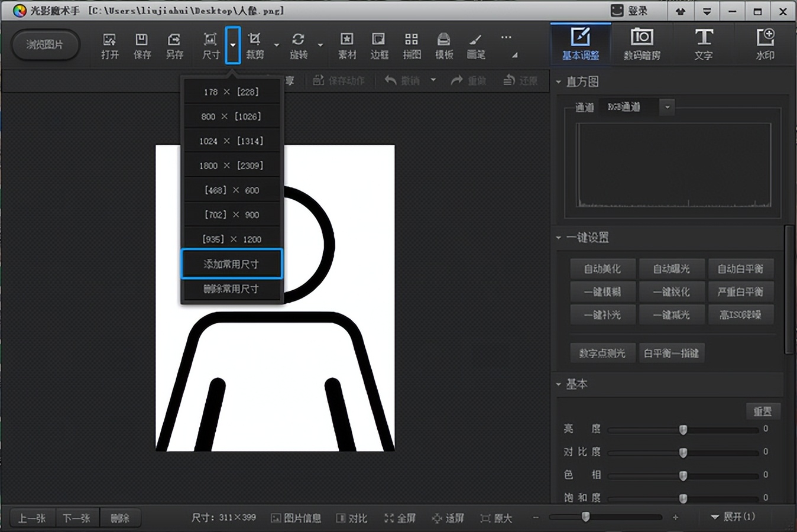Choose 添加常用尺寸 from the size menu
The image size is (797, 532).
click(x=231, y=264)
